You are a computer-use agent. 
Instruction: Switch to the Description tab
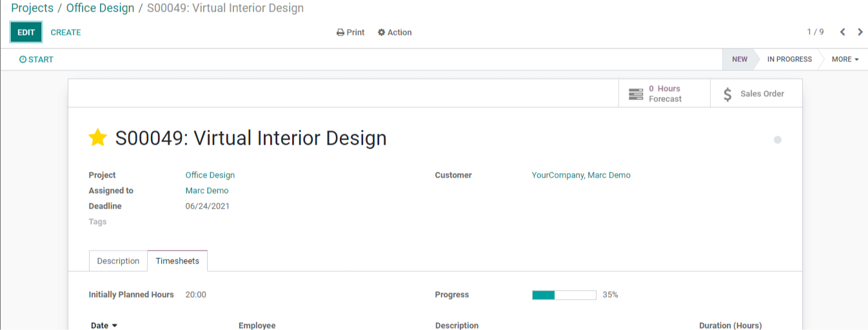point(118,261)
